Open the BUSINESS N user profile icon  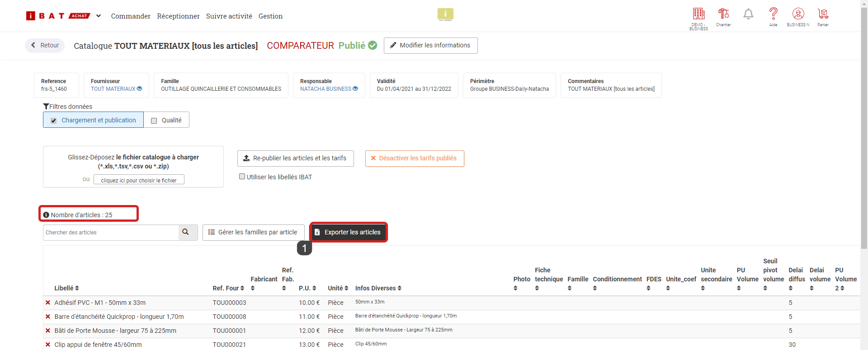[798, 14]
